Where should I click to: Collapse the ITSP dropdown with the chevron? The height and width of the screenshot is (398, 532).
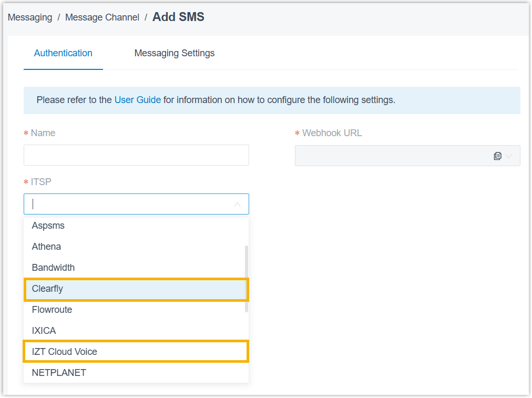[x=237, y=205]
